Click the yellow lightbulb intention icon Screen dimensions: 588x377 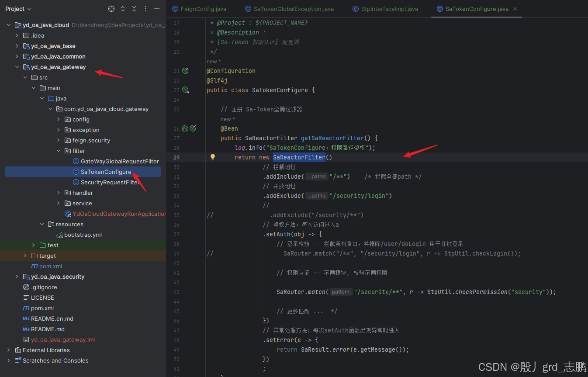pyautogui.click(x=213, y=157)
